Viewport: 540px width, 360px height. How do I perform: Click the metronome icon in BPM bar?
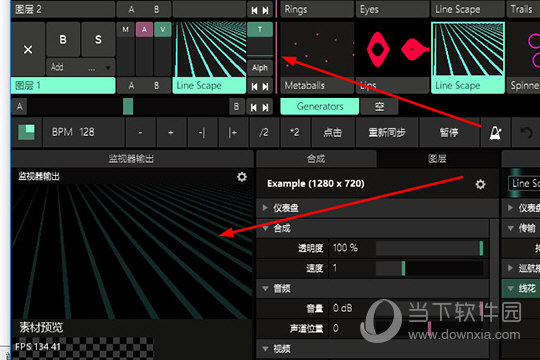pyautogui.click(x=496, y=132)
